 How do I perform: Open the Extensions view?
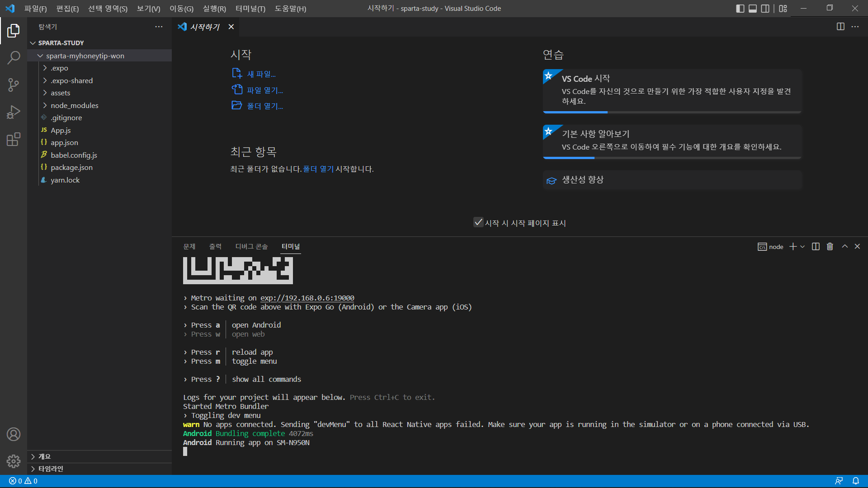pyautogui.click(x=14, y=139)
